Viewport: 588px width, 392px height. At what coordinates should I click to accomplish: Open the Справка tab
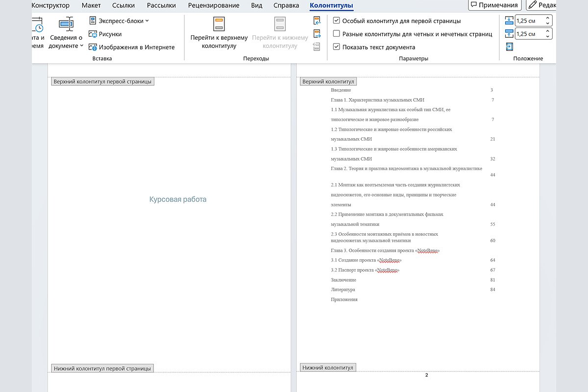coord(286,5)
